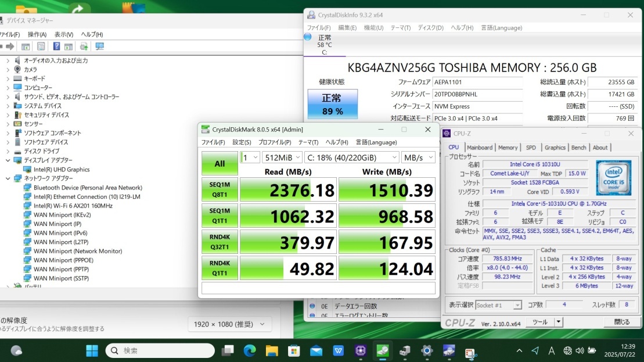The height and width of the screenshot is (362, 644).
Task: Open the Settings gear on the taskbar
Action: pyautogui.click(x=427, y=350)
